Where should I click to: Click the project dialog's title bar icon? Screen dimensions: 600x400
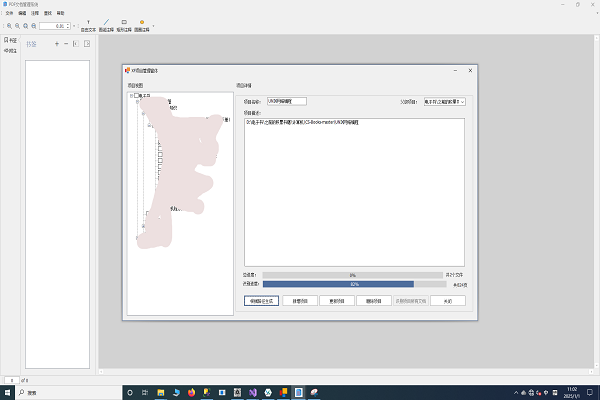[127, 70]
